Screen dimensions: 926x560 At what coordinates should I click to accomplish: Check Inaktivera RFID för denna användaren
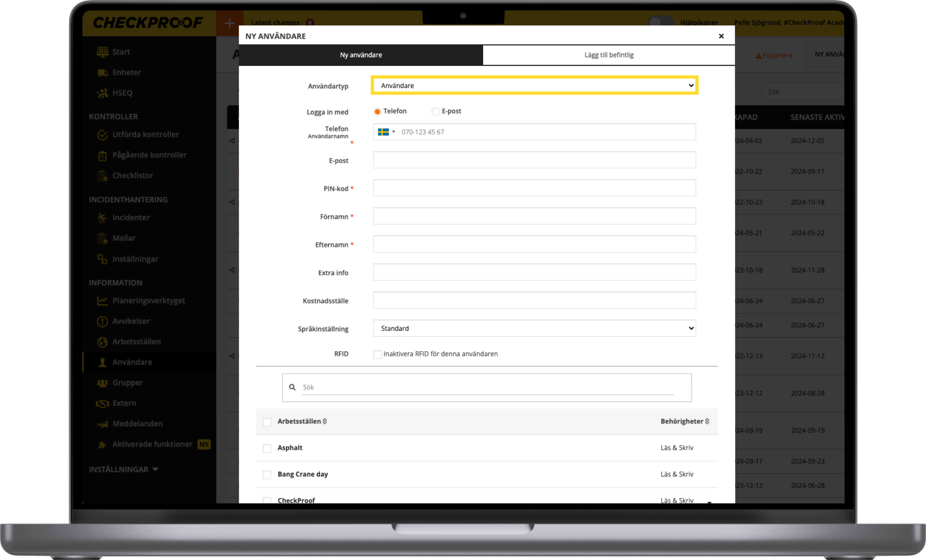[x=377, y=354]
